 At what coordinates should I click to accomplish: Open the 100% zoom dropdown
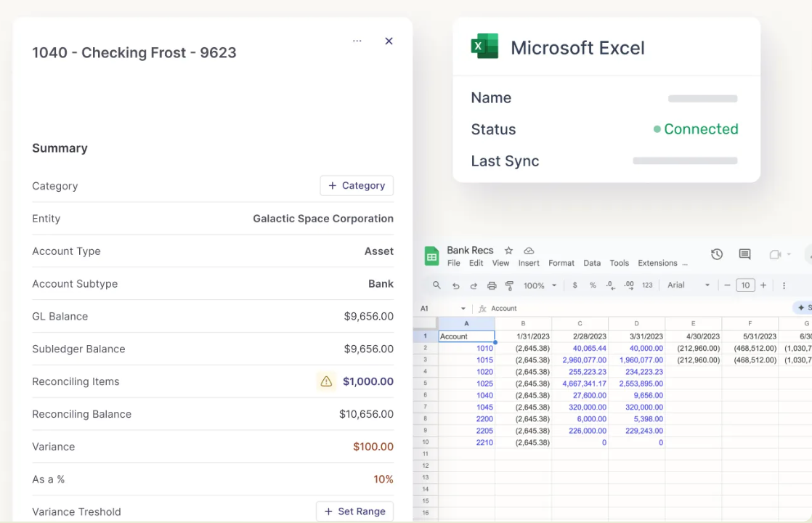point(540,285)
